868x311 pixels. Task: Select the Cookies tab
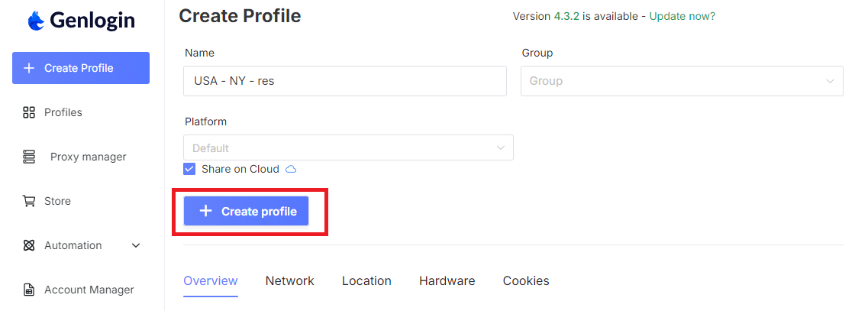pos(526,281)
